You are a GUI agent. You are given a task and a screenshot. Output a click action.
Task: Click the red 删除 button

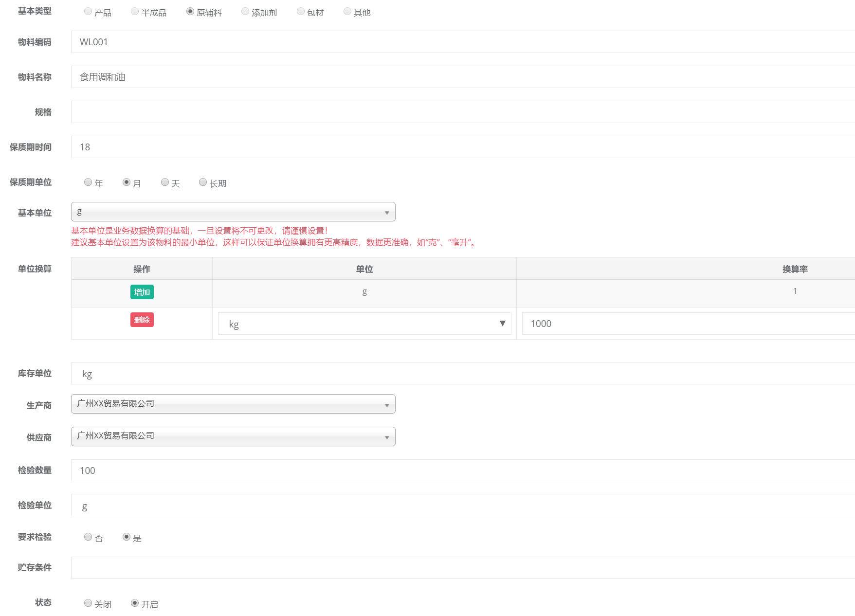click(142, 320)
